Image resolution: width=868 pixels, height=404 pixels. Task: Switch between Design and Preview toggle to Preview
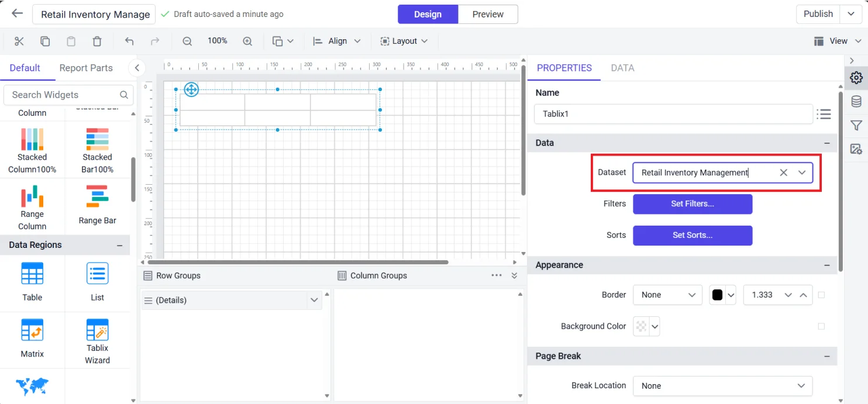[488, 13]
